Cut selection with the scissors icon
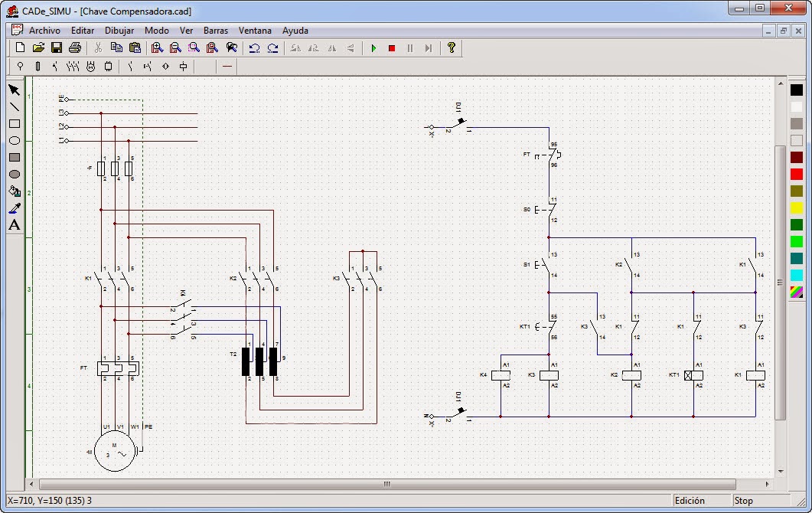The image size is (812, 513). [x=98, y=47]
